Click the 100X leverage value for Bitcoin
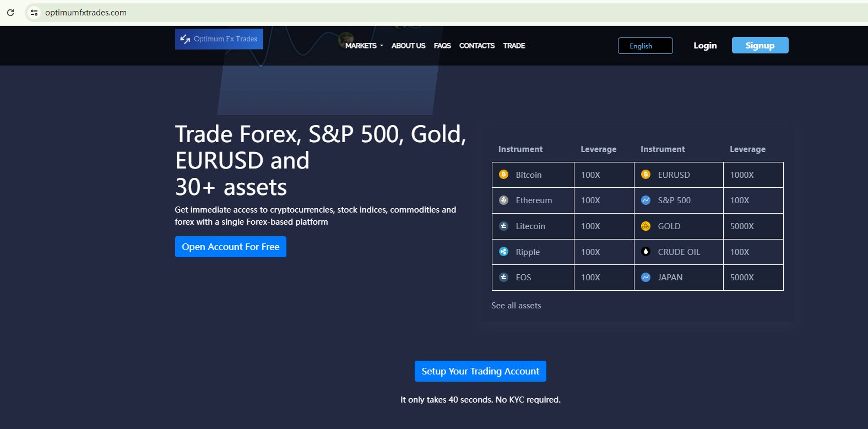The image size is (868, 429). tap(590, 175)
